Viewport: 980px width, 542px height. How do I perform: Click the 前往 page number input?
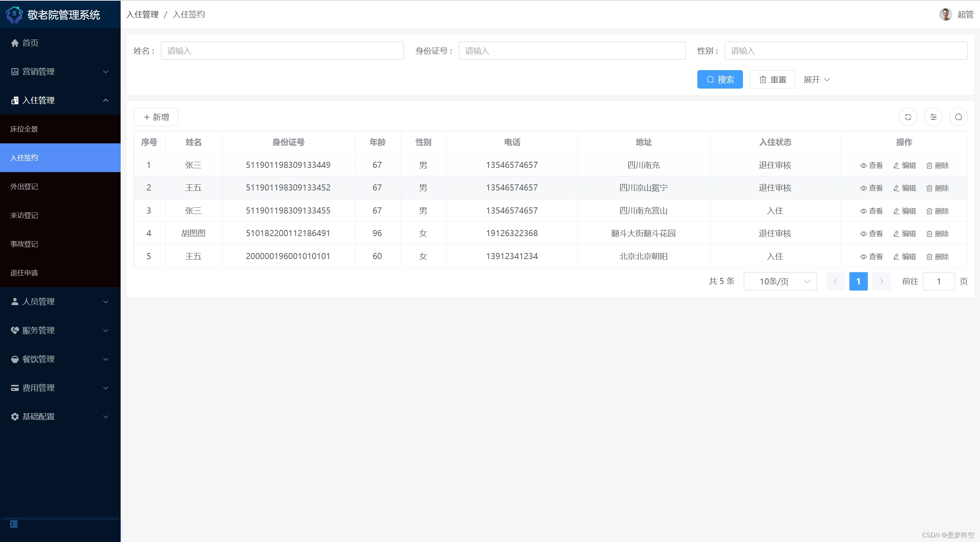pyautogui.click(x=939, y=281)
